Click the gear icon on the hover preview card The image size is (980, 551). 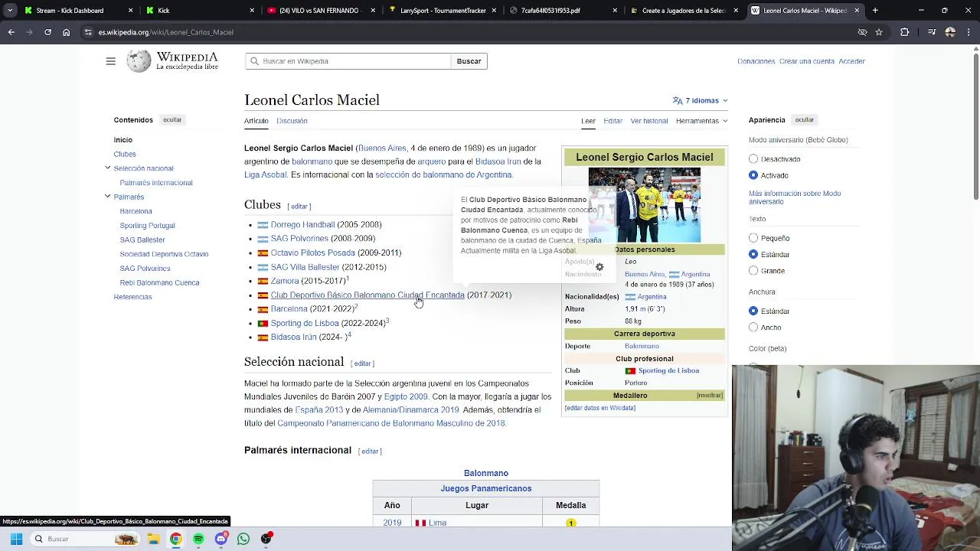pyautogui.click(x=599, y=267)
